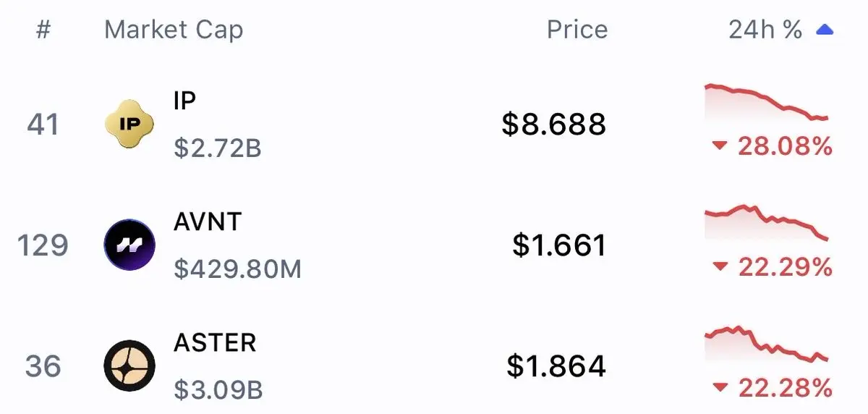This screenshot has height=414, width=868.
Task: Click the red down-triangle beside 22.29%
Action: [x=719, y=268]
